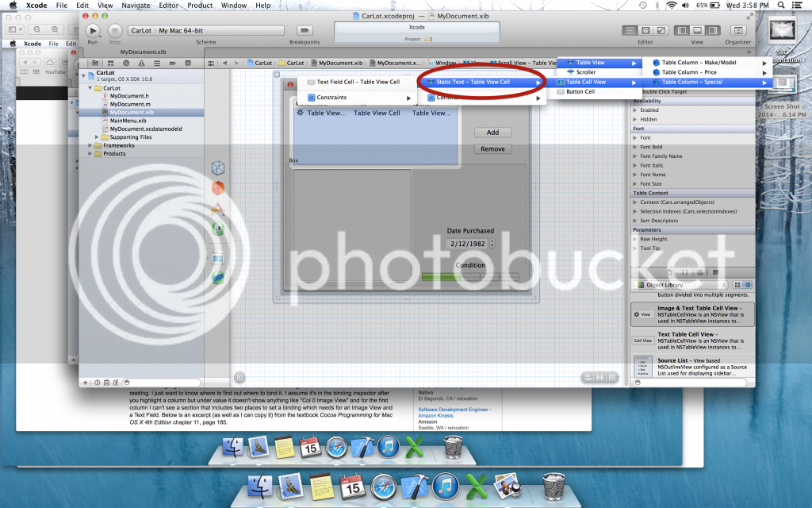Expand the Enabled binding
Screen dimensions: 812x508
(x=635, y=110)
